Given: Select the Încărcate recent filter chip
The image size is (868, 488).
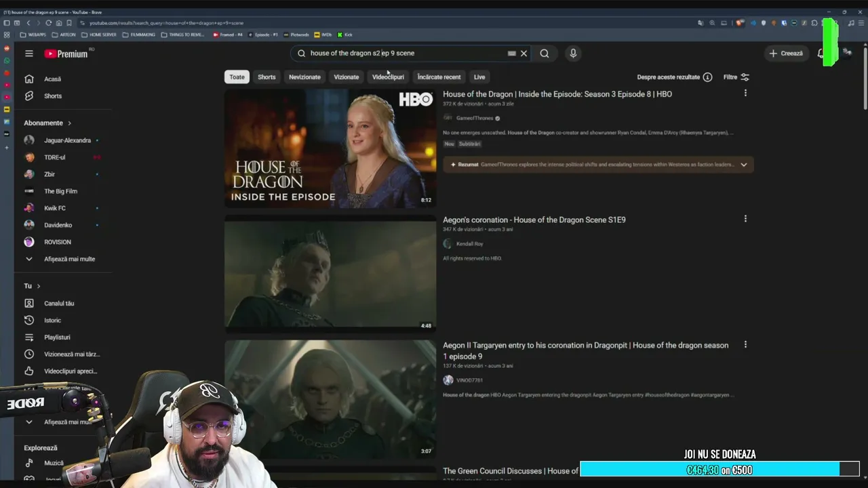Looking at the screenshot, I should (x=439, y=77).
